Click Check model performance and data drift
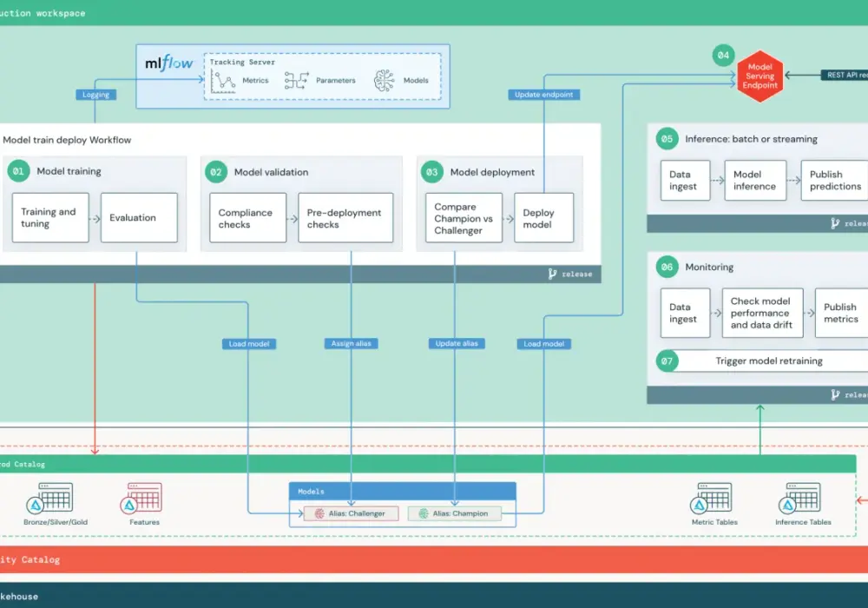Screen dimensions: 868x608 click(x=762, y=313)
